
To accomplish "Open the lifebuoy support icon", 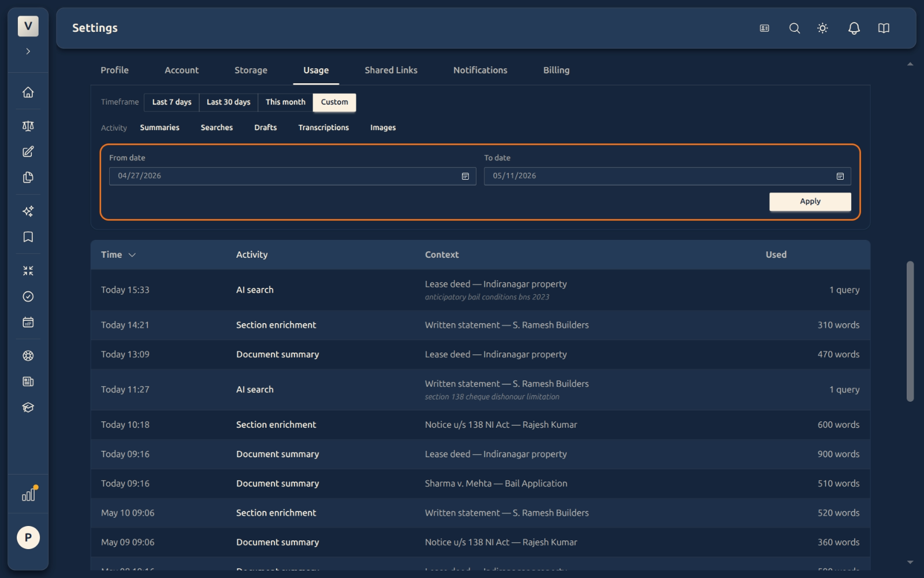I will point(28,356).
